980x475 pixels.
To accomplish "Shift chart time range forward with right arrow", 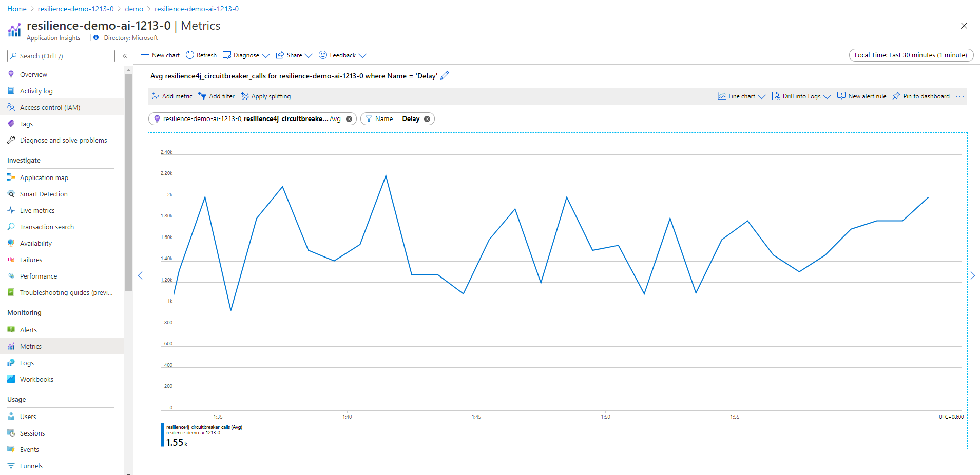I will (972, 275).
